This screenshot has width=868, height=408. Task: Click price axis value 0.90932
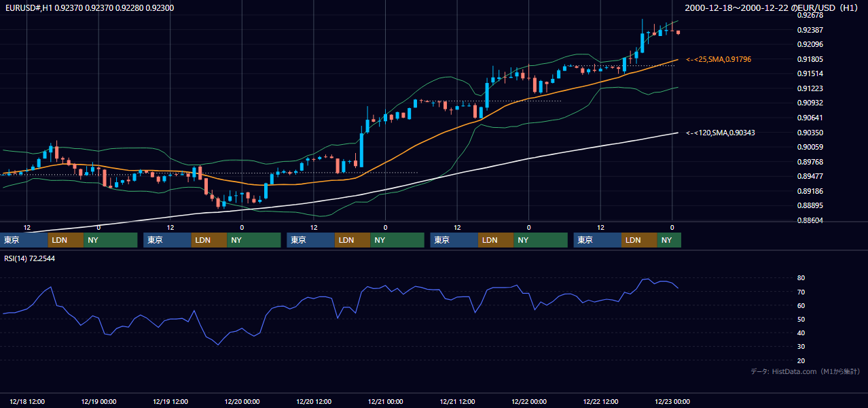pyautogui.click(x=810, y=103)
